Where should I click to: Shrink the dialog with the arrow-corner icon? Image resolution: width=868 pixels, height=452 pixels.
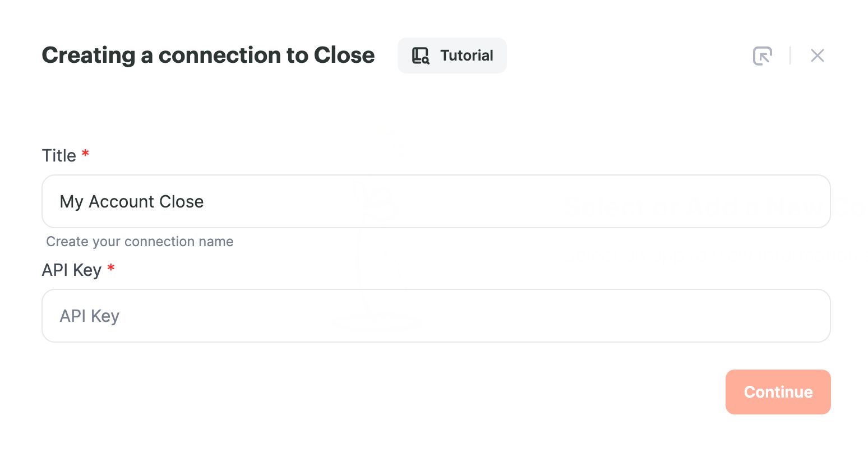[762, 56]
